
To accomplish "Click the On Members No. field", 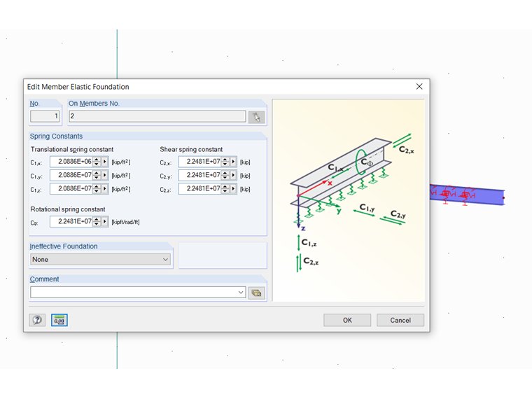I will [157, 116].
